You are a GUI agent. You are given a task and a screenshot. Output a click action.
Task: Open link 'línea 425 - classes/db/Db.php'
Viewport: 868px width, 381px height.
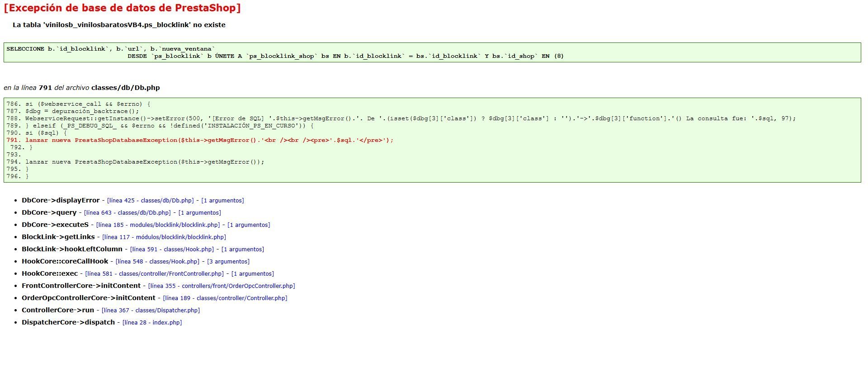[150, 201]
